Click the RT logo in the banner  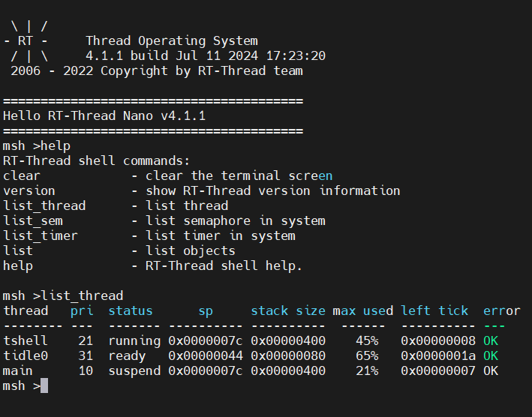(26, 40)
